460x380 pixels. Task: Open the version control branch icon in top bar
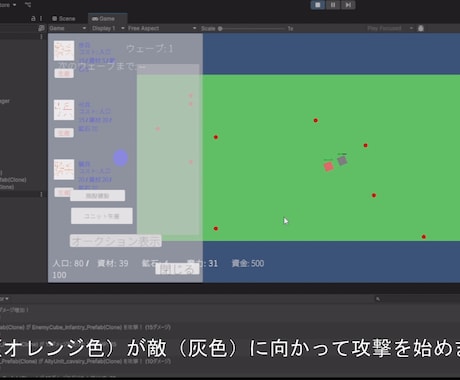(28, 5)
